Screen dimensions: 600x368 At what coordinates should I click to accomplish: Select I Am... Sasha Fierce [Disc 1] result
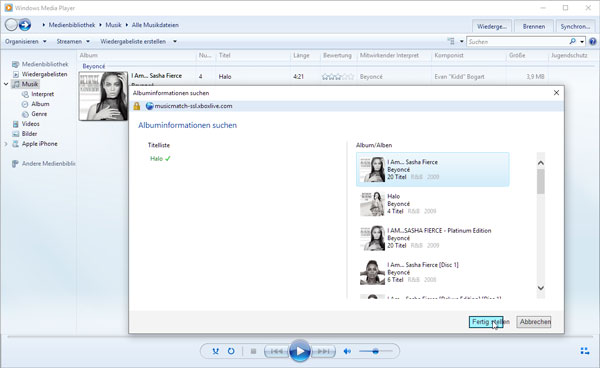tap(432, 272)
